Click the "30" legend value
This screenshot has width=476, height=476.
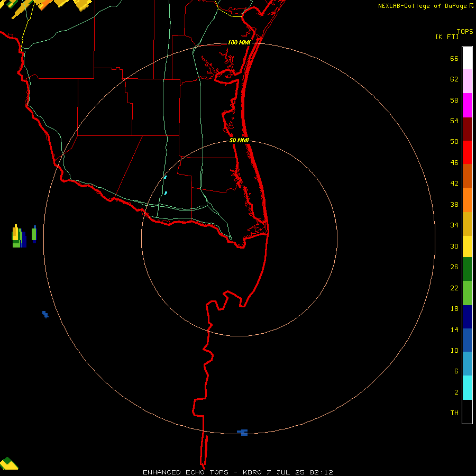(x=454, y=246)
